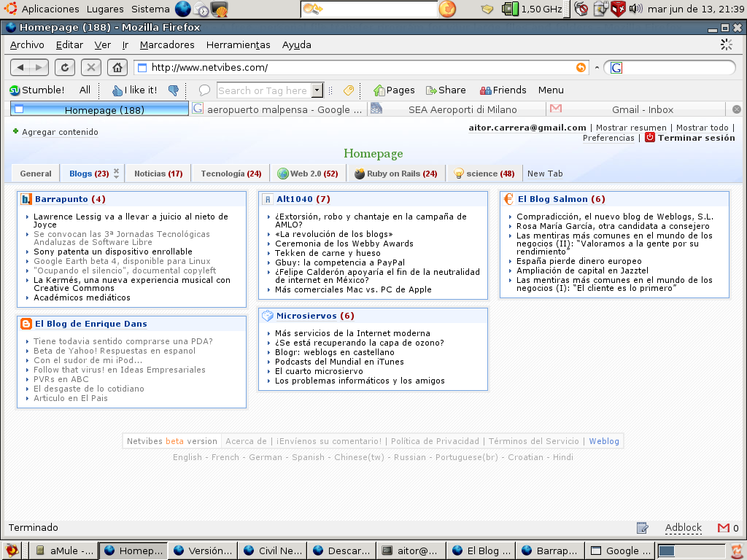This screenshot has width=747, height=560.
Task: Open the Weblog footer link
Action: click(x=604, y=441)
